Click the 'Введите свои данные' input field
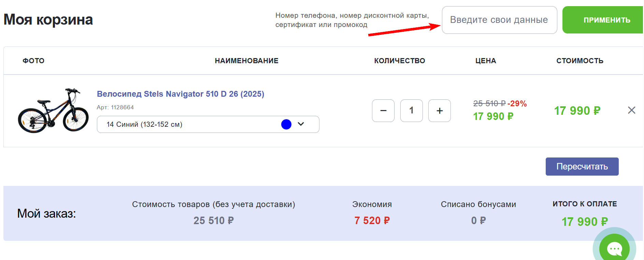 (499, 20)
